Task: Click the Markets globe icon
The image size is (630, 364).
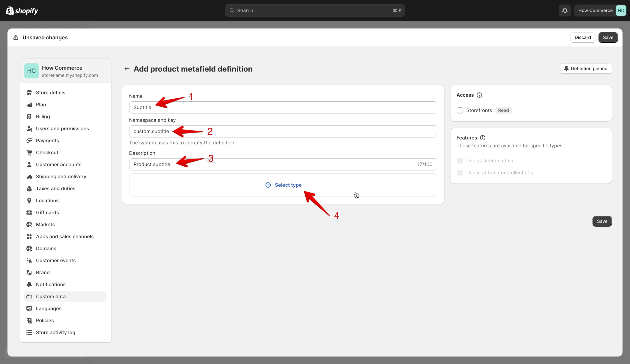Action: click(29, 225)
